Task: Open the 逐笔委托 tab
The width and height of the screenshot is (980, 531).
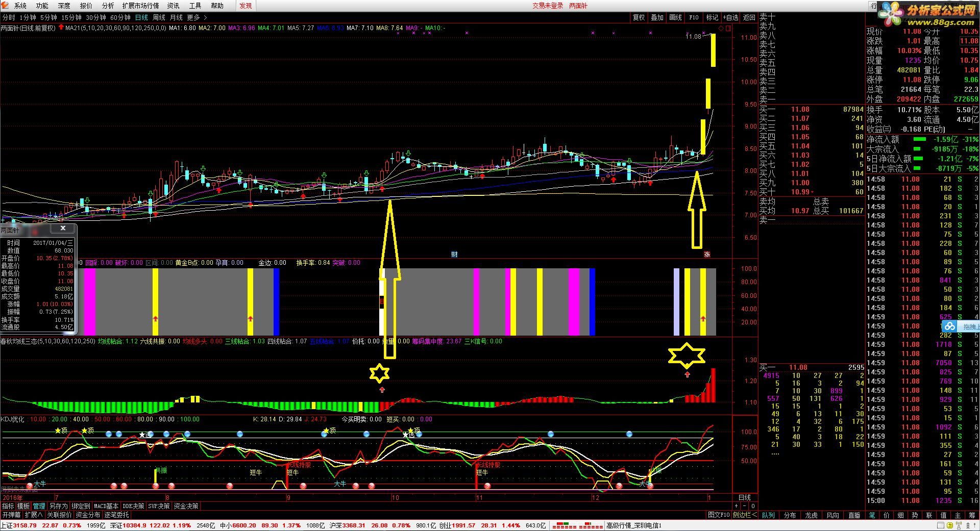Action: [x=117, y=515]
